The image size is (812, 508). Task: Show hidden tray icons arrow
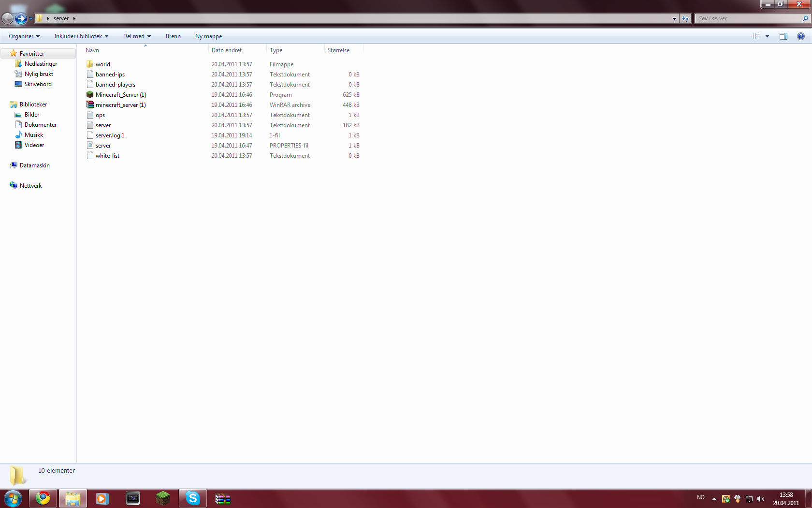714,499
